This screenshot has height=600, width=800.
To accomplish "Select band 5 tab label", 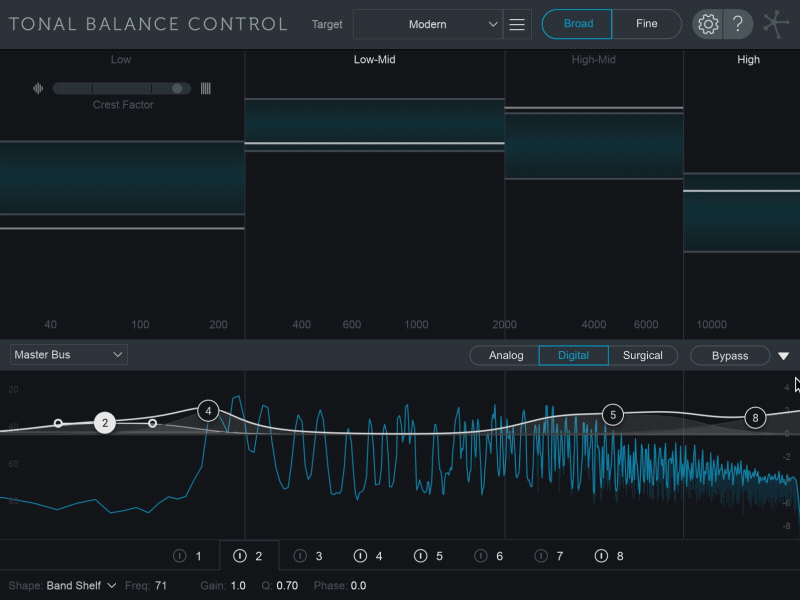I will tap(439, 556).
